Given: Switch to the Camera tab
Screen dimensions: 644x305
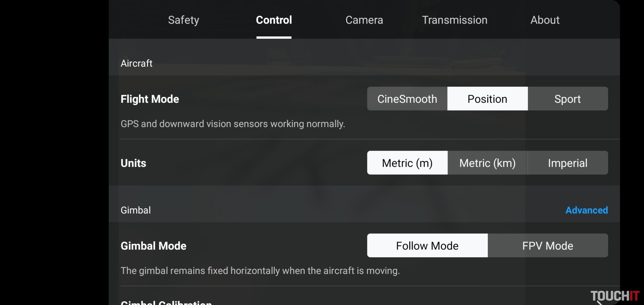Looking at the screenshot, I should (x=364, y=20).
